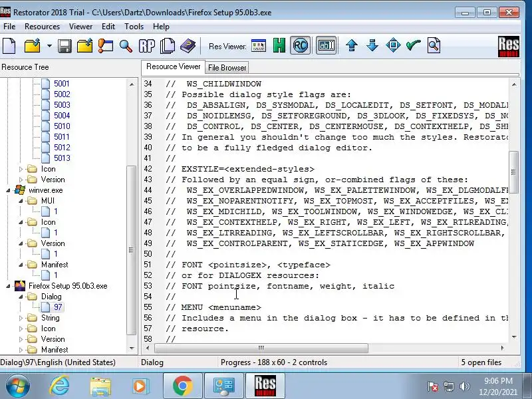Launch Internet Explorer from taskbar
The image size is (532, 399).
click(x=59, y=386)
